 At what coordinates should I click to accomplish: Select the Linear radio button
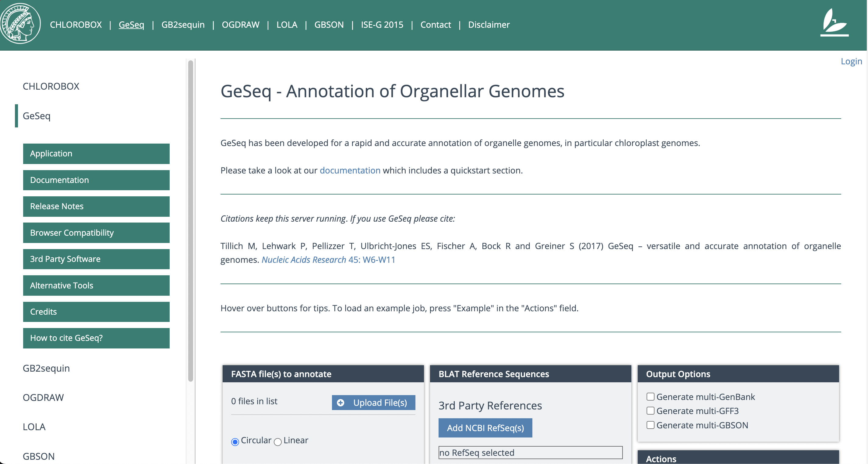click(278, 442)
